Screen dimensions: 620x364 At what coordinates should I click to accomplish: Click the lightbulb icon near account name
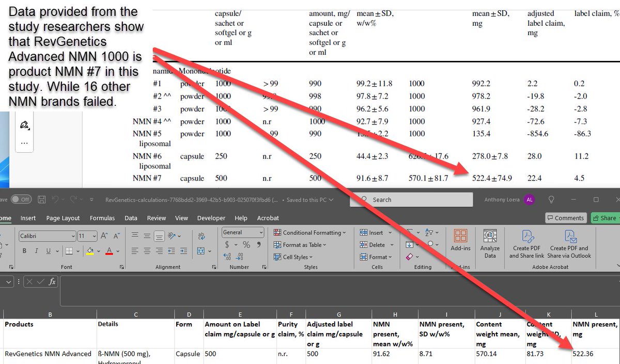pos(551,199)
